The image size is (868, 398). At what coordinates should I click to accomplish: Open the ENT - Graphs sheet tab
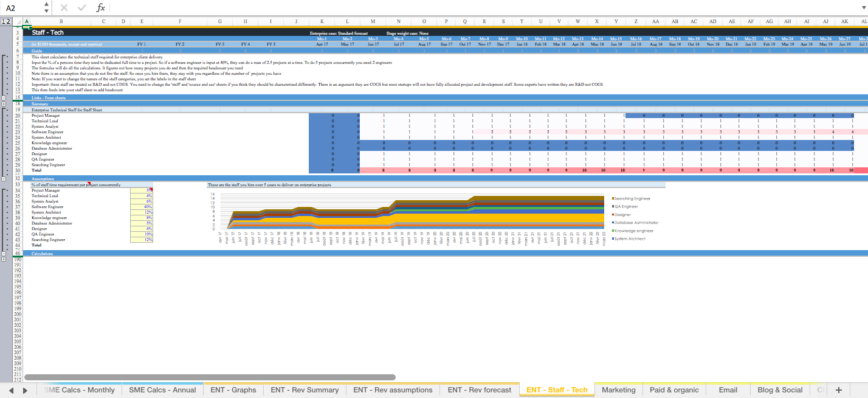233,390
